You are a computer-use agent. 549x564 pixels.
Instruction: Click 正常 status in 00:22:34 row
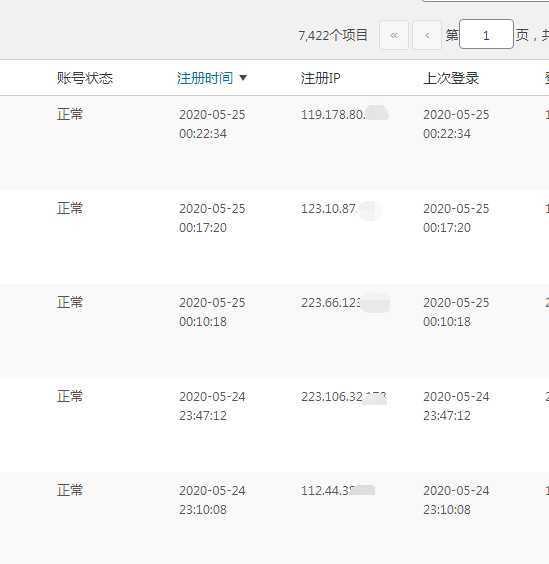pyautogui.click(x=70, y=114)
